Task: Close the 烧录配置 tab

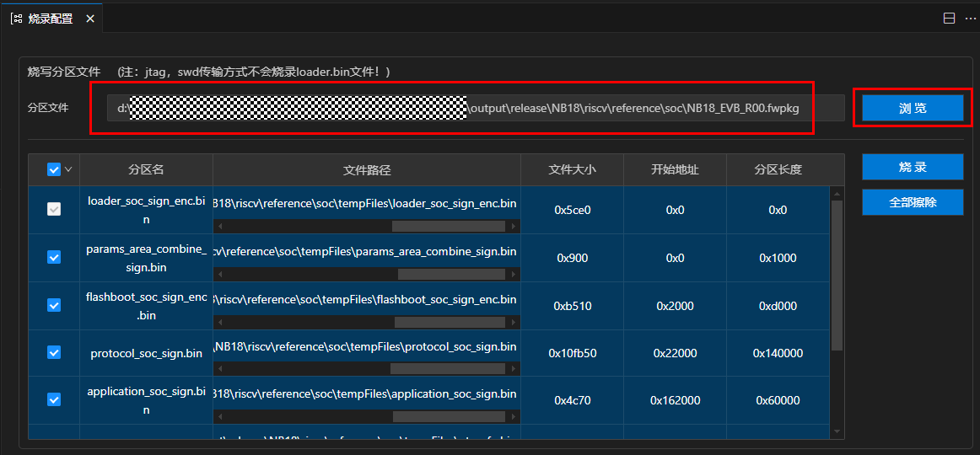Action: pos(90,18)
